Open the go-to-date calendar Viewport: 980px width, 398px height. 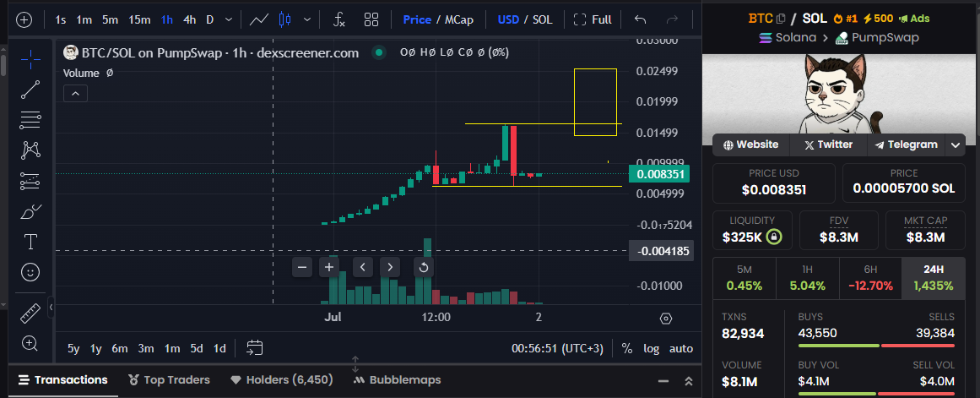coord(254,348)
